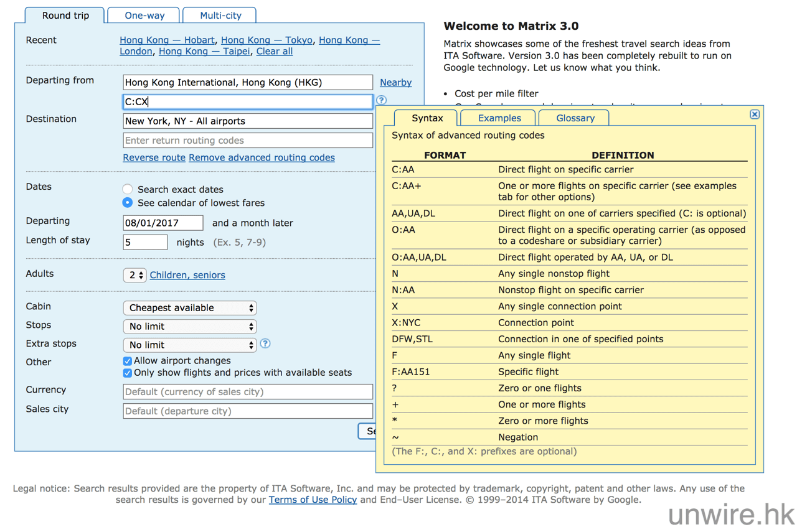797x532 pixels.
Task: Click the help icon next to Extra stops
Action: (265, 343)
